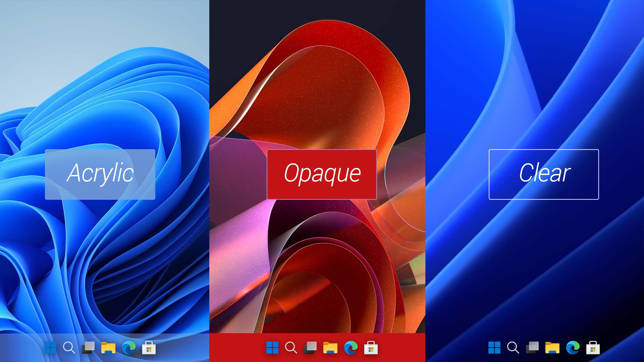Viewport: 644px width, 362px height.
Task: Open Task View on Clear taskbar
Action: (x=532, y=348)
